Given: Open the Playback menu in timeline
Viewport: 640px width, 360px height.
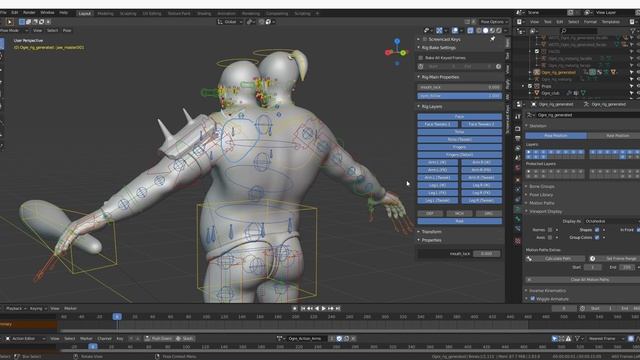Looking at the screenshot, I should [x=16, y=309].
